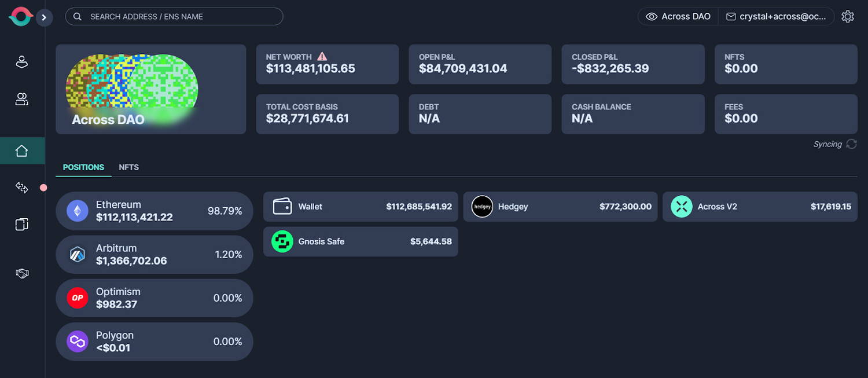Select the Arbitrum chain row
The height and width of the screenshot is (378, 868).
155,254
